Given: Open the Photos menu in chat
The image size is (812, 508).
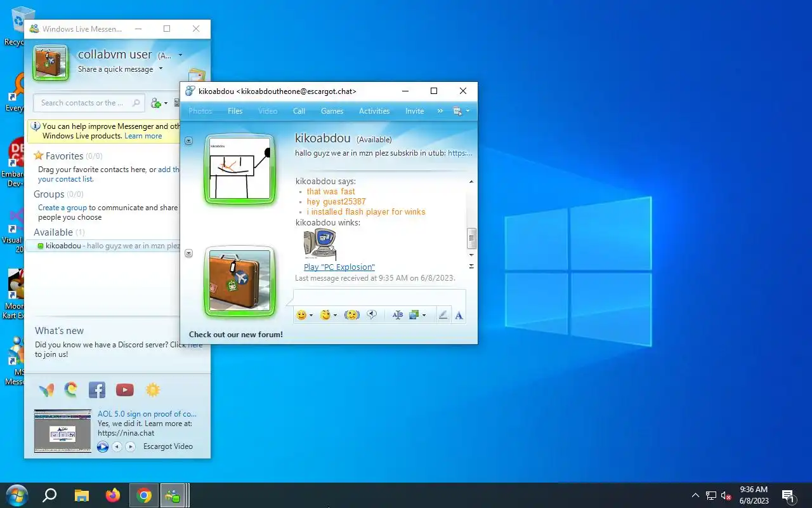Looking at the screenshot, I should [x=200, y=111].
